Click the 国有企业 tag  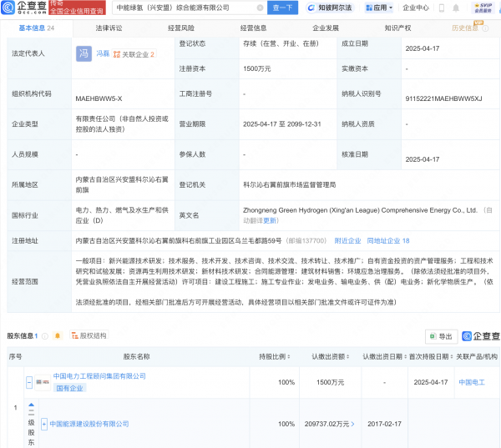coord(69,388)
